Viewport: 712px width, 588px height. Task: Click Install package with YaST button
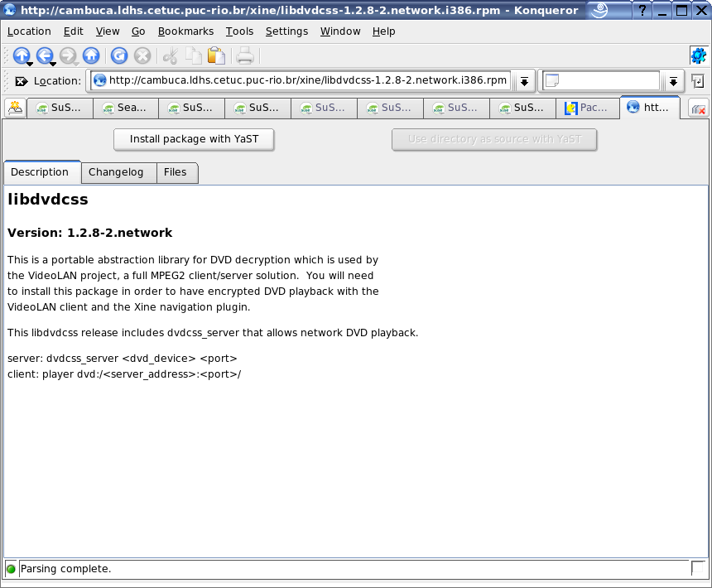click(194, 139)
